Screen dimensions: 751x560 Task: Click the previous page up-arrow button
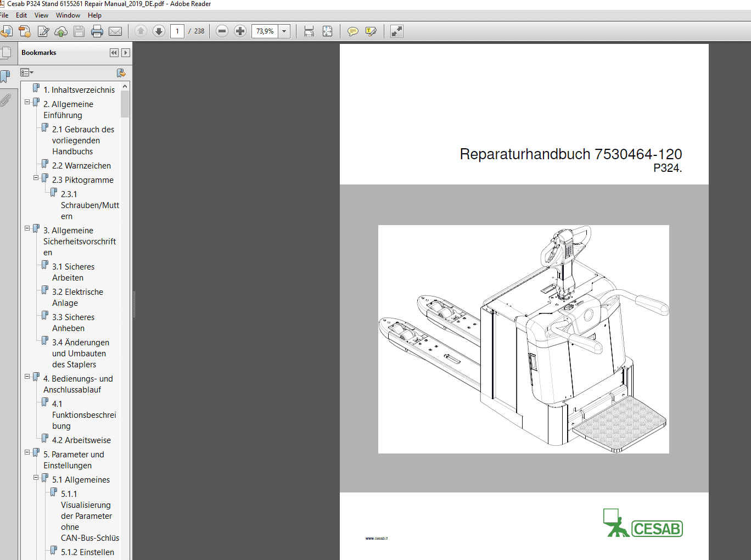pos(141,31)
